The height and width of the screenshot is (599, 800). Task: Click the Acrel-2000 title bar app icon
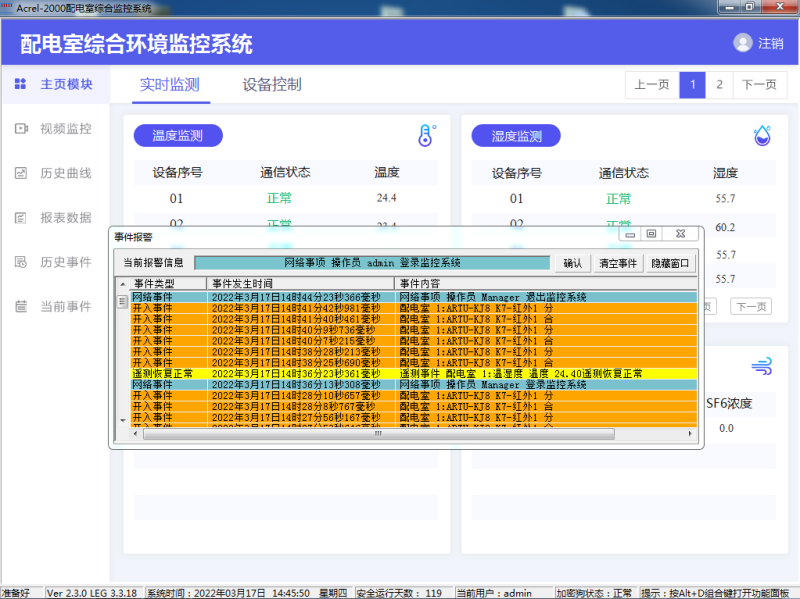pos(7,7)
